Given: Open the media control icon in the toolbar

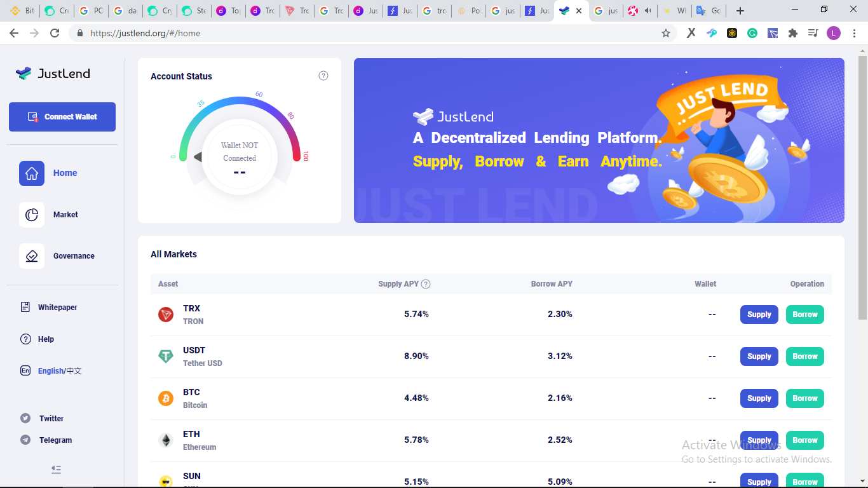Looking at the screenshot, I should coord(813,33).
